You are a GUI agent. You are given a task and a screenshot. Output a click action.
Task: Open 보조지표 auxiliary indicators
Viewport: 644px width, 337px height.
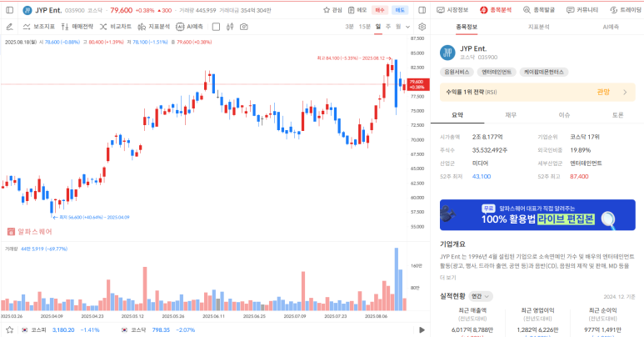[x=39, y=27]
